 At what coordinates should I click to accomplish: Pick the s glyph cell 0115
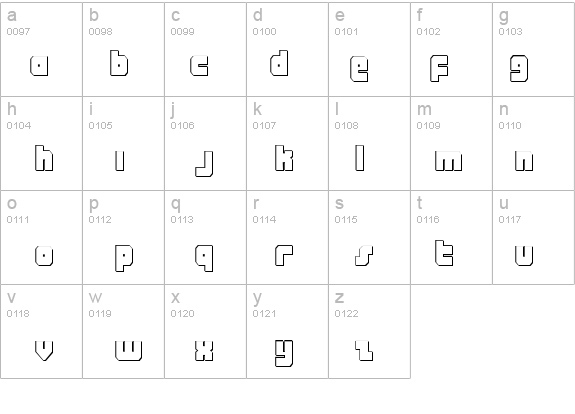coord(370,237)
